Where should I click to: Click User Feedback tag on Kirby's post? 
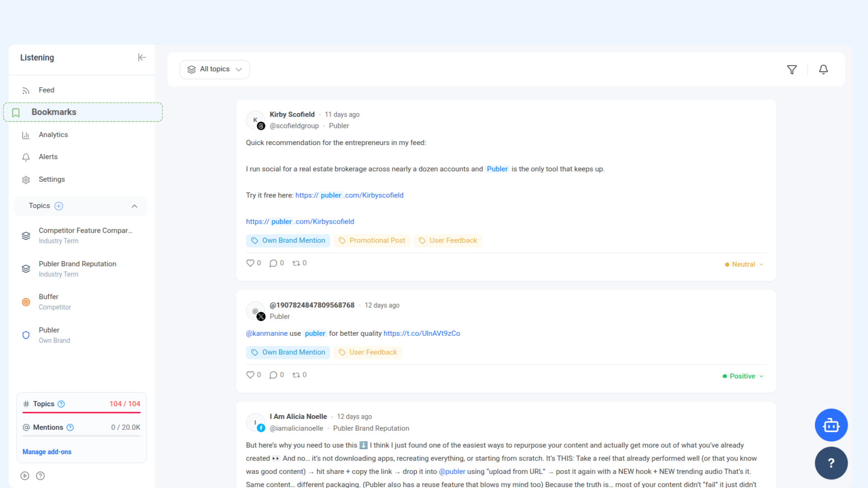(448, 240)
